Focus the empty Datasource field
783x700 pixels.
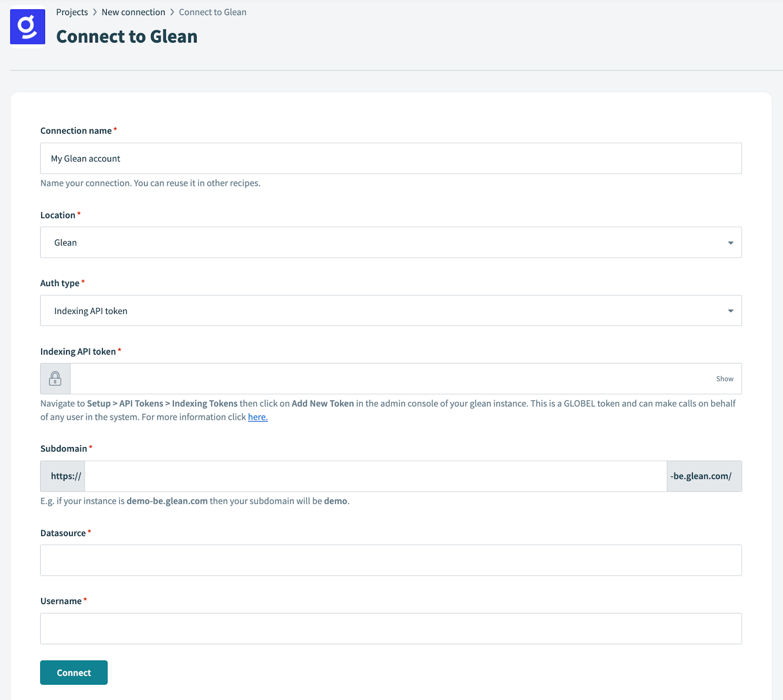(391, 560)
